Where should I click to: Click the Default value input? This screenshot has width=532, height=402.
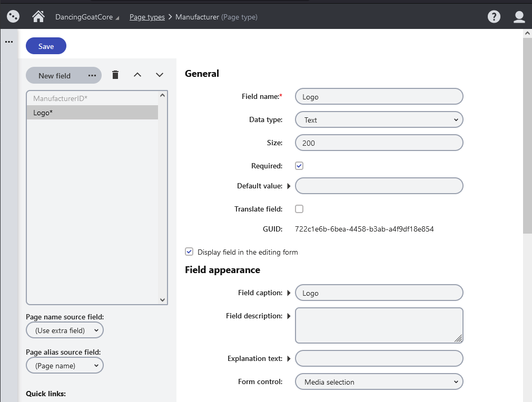tap(379, 186)
